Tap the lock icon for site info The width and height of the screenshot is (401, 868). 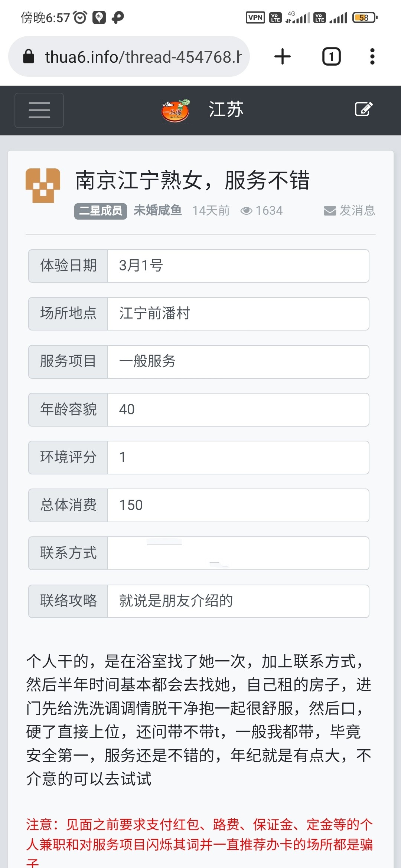click(29, 57)
